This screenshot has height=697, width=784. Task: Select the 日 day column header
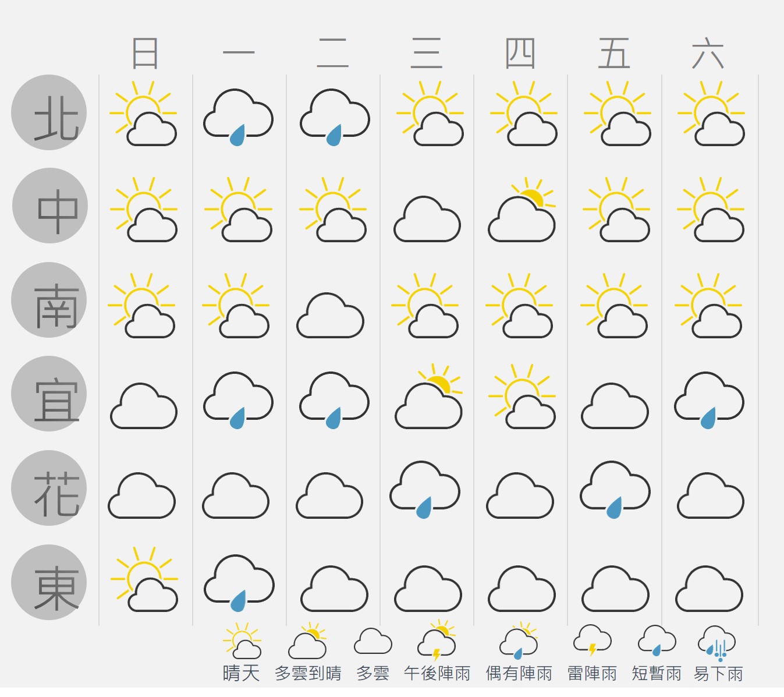point(145,54)
